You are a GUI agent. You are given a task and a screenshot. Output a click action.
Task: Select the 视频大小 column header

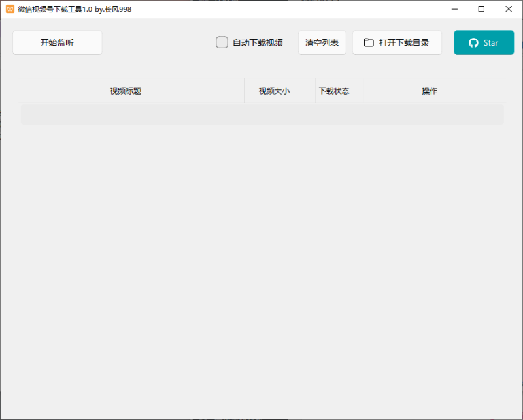pyautogui.click(x=274, y=91)
